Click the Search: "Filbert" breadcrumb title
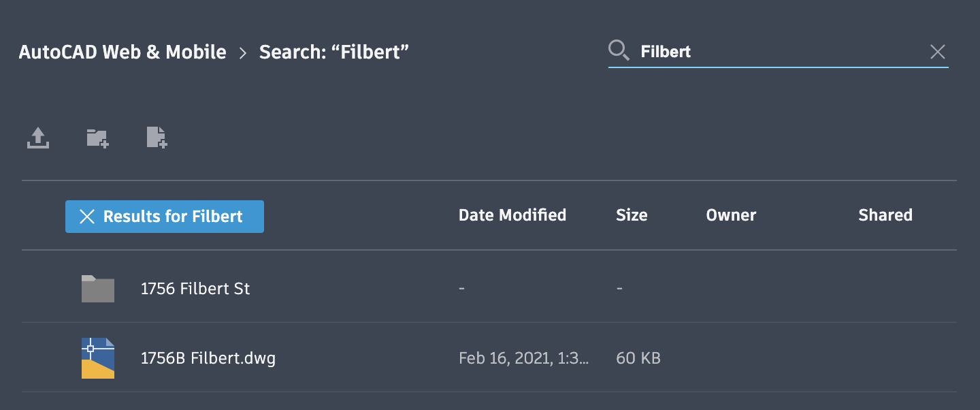 pos(334,52)
